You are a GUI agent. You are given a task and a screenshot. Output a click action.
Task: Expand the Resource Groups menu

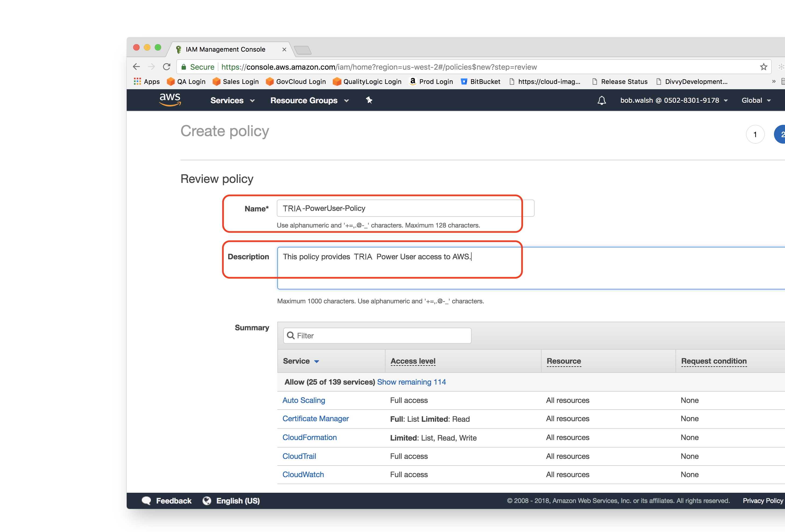point(309,100)
